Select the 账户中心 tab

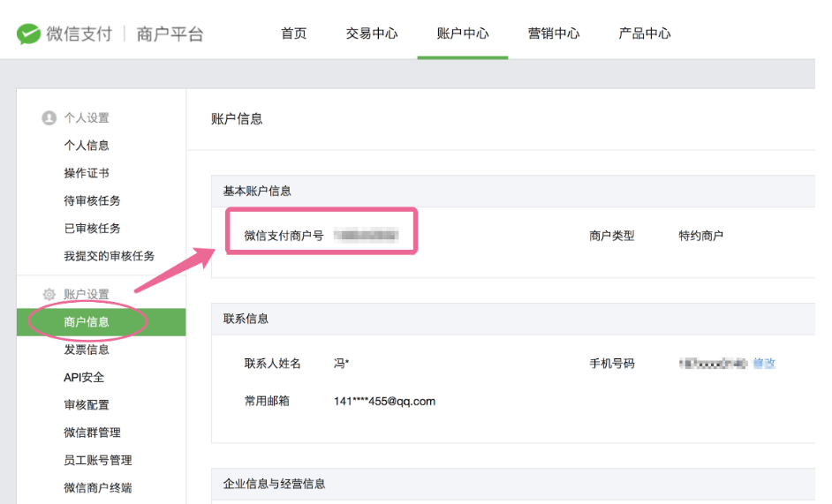point(463,34)
